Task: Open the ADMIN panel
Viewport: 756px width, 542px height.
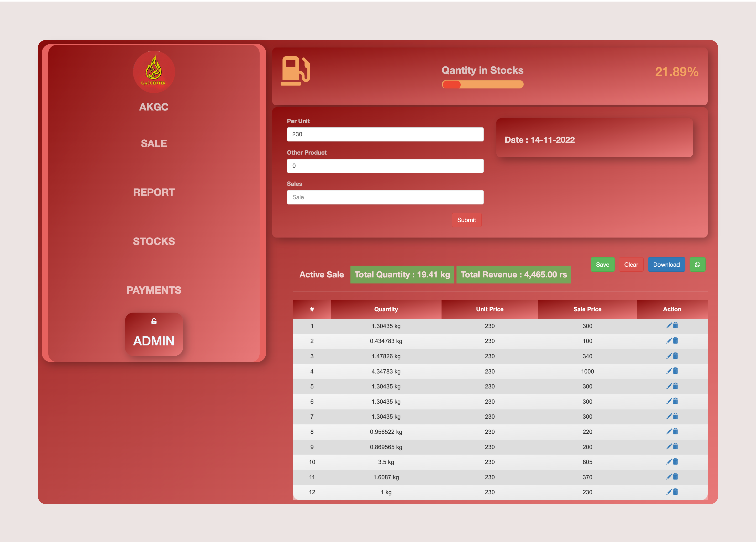Action: (x=154, y=341)
